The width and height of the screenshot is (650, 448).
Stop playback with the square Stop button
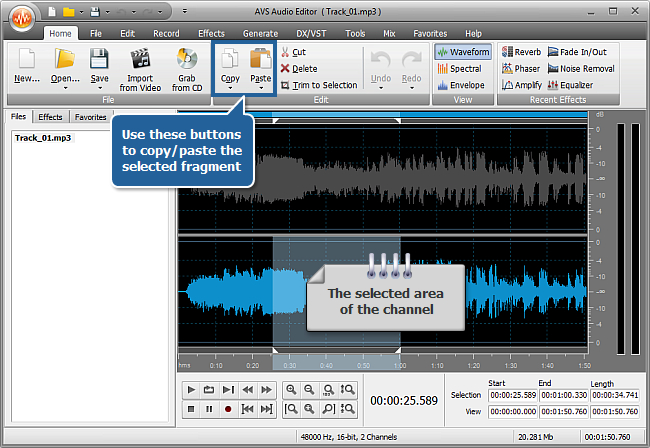(191, 409)
